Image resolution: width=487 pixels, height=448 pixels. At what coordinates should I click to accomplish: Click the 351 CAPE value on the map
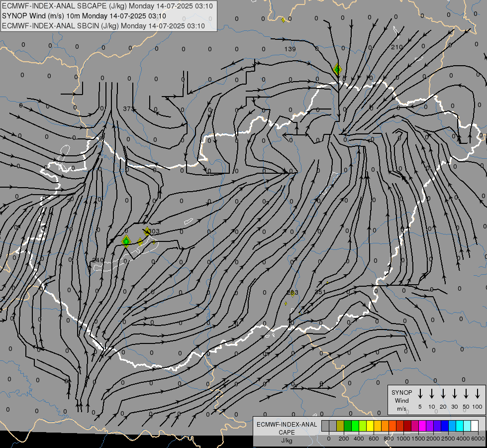[x=320, y=292]
